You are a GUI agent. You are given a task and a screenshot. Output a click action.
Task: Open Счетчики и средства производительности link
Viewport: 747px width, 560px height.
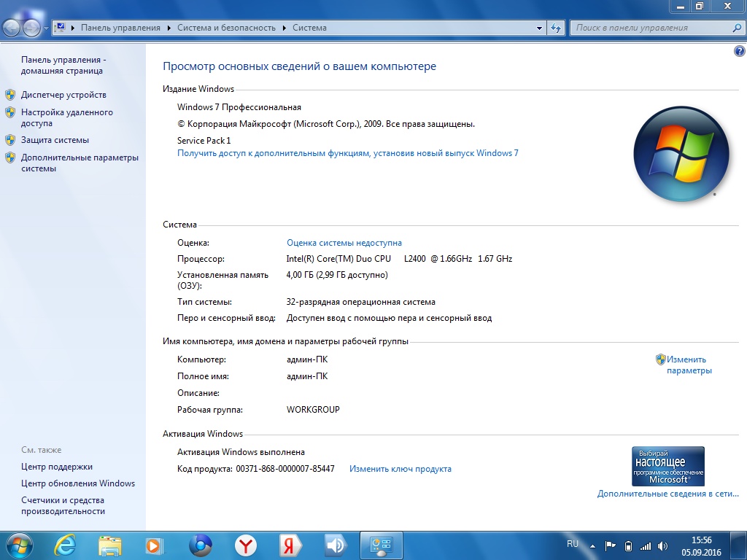pyautogui.click(x=63, y=506)
